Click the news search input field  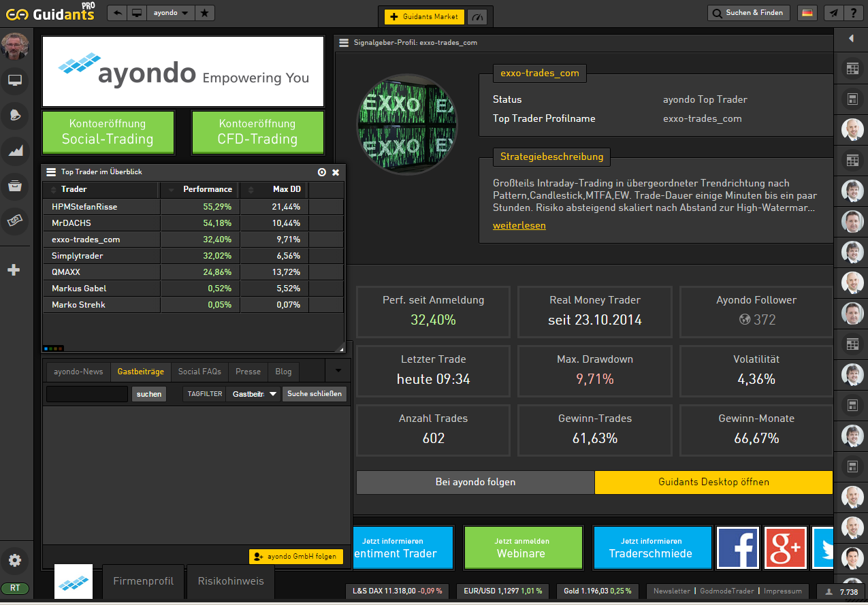tap(87, 394)
